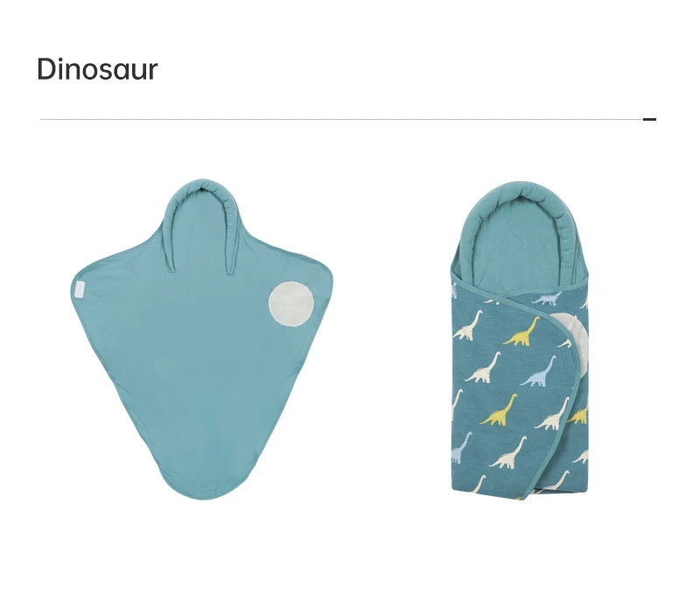
Task: Click the blue dinosaur just below the swaddle hood
Action: click(544, 298)
